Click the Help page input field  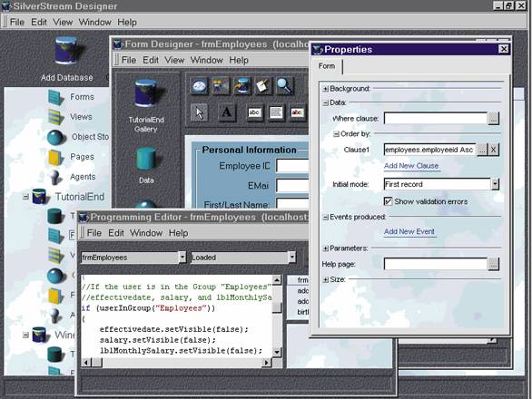coord(436,264)
